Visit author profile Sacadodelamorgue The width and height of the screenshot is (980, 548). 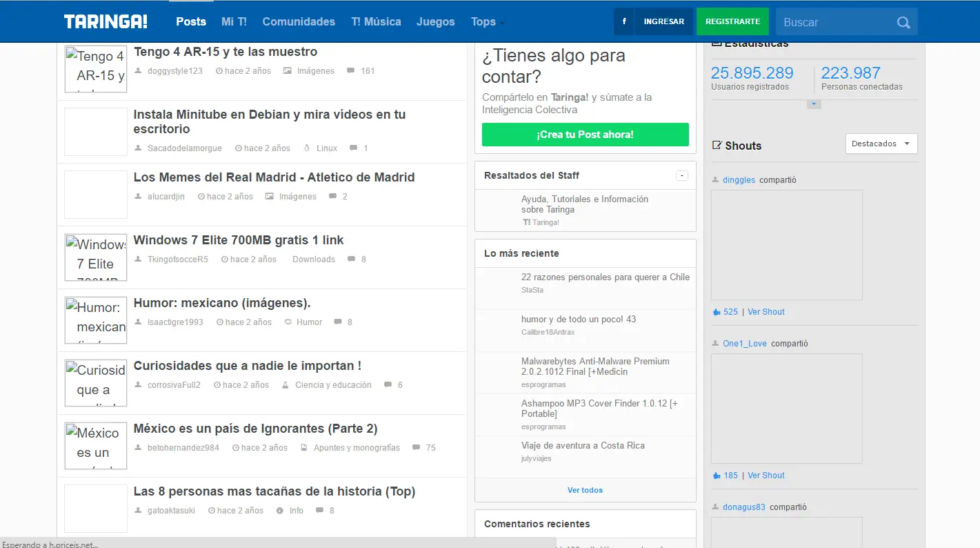(x=186, y=148)
